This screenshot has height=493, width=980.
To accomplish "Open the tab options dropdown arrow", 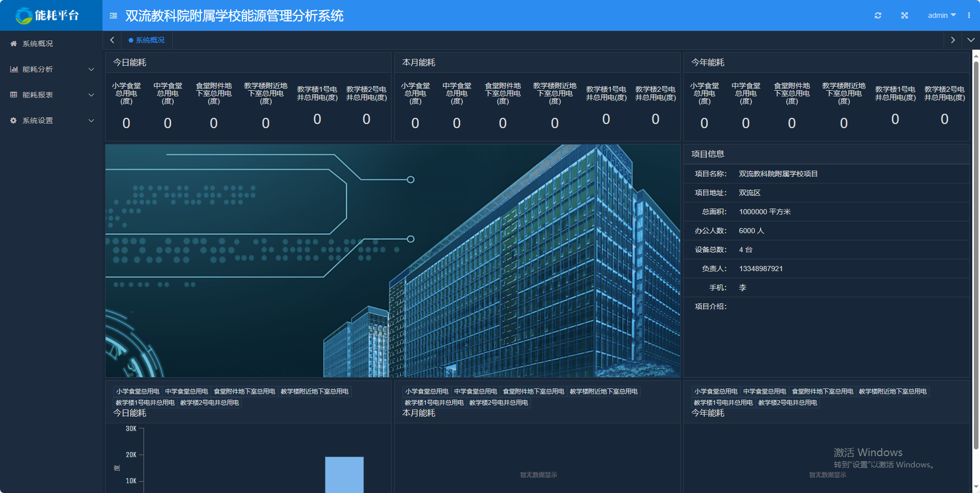I will [971, 40].
